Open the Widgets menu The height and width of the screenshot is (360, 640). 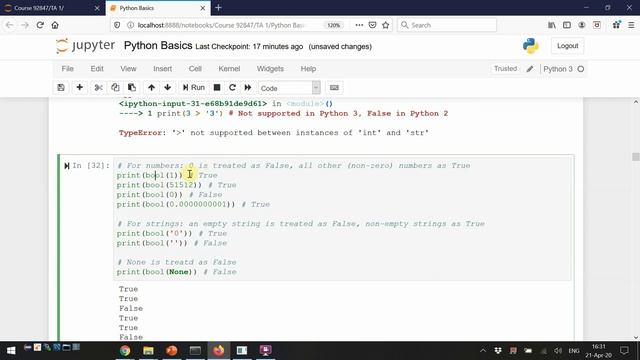click(x=270, y=69)
